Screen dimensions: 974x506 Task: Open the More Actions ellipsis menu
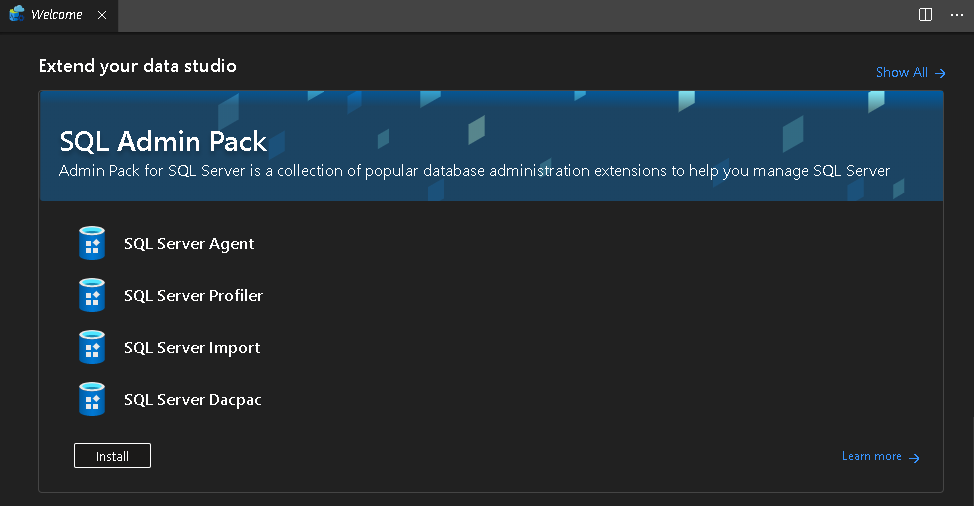[956, 15]
